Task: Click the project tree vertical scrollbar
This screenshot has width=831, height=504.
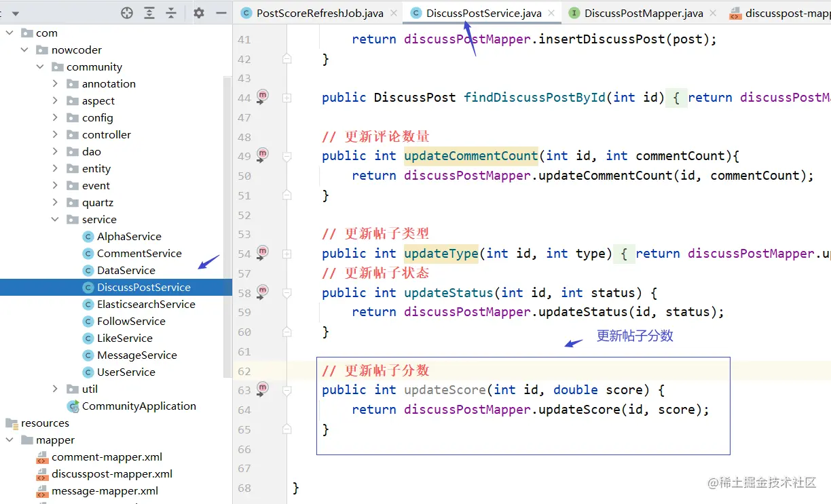Action: point(227,226)
